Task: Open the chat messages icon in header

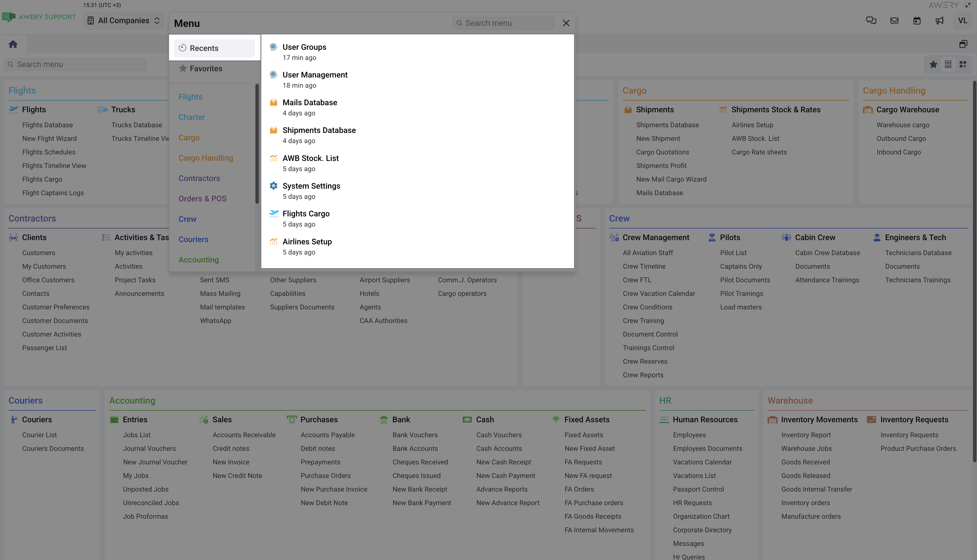Action: coord(871,21)
